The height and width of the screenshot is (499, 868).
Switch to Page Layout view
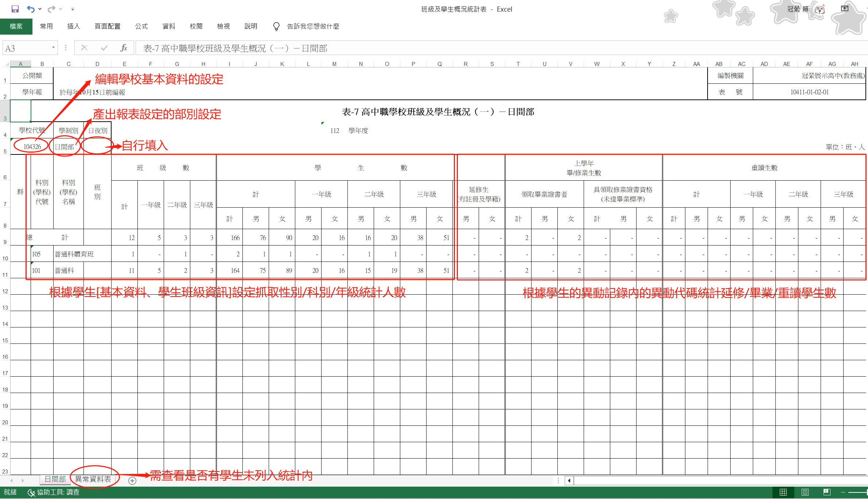[805, 492]
